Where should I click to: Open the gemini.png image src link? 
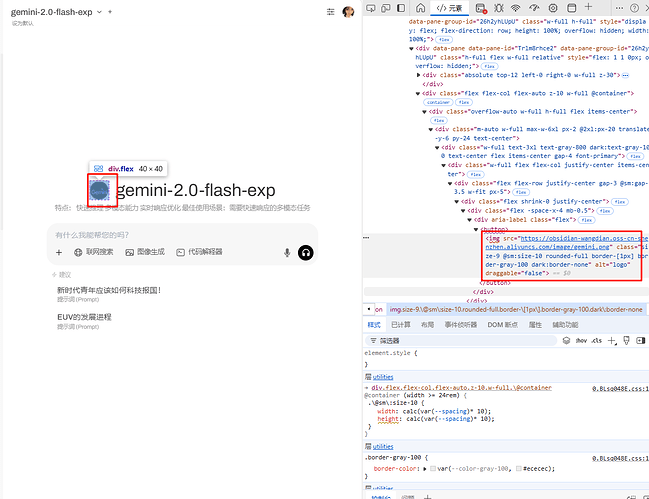click(568, 242)
